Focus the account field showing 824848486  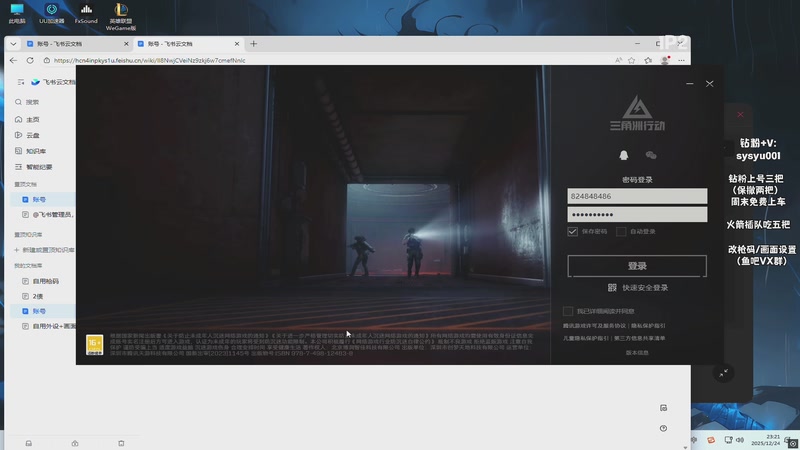637,196
